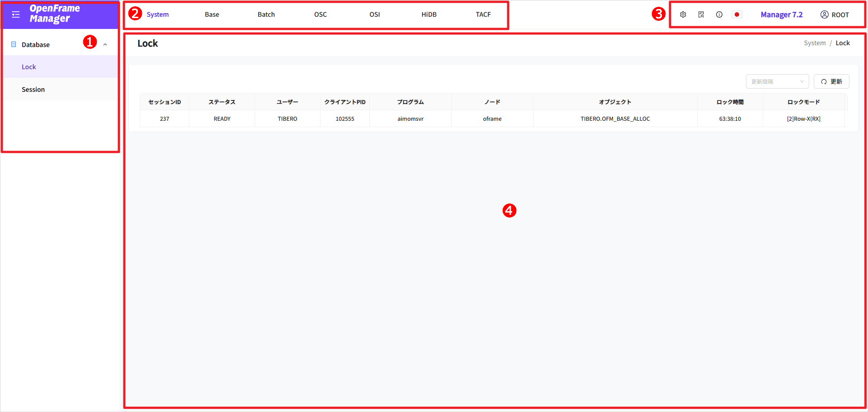Open the OSC top menu
Viewport: 868px width, 412px height.
coord(321,14)
